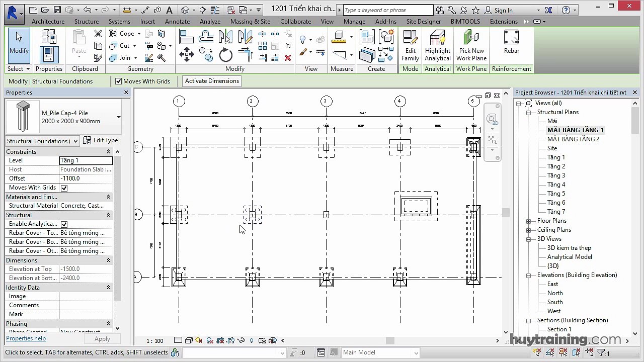Screen dimensions: 644x362
Task: Click the Text tool in Quick Access toolbar
Action: 169,10
